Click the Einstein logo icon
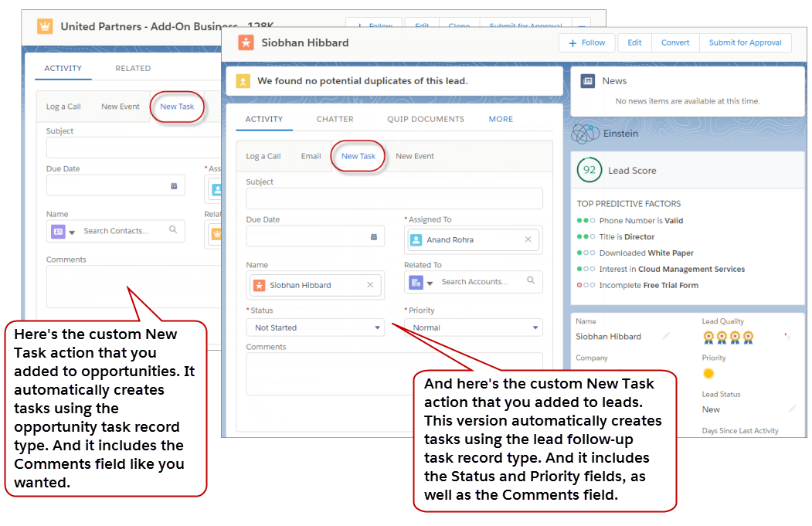This screenshot has height=526, width=812. point(585,134)
